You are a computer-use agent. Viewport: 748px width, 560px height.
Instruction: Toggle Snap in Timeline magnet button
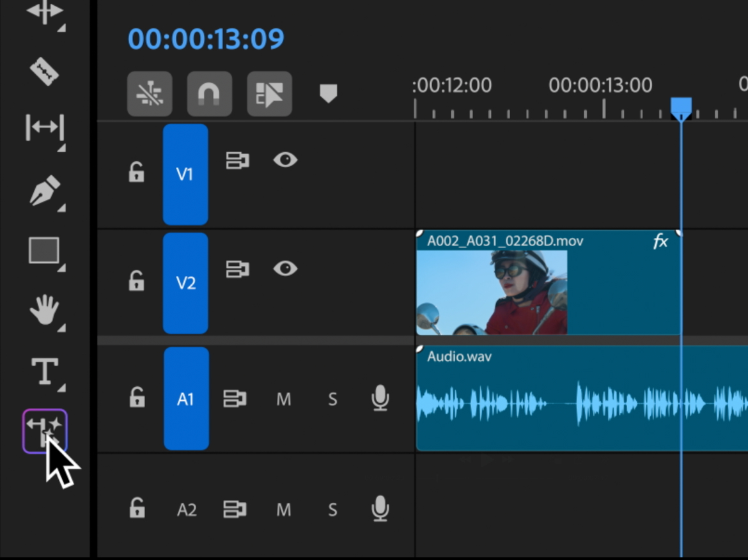(x=209, y=94)
